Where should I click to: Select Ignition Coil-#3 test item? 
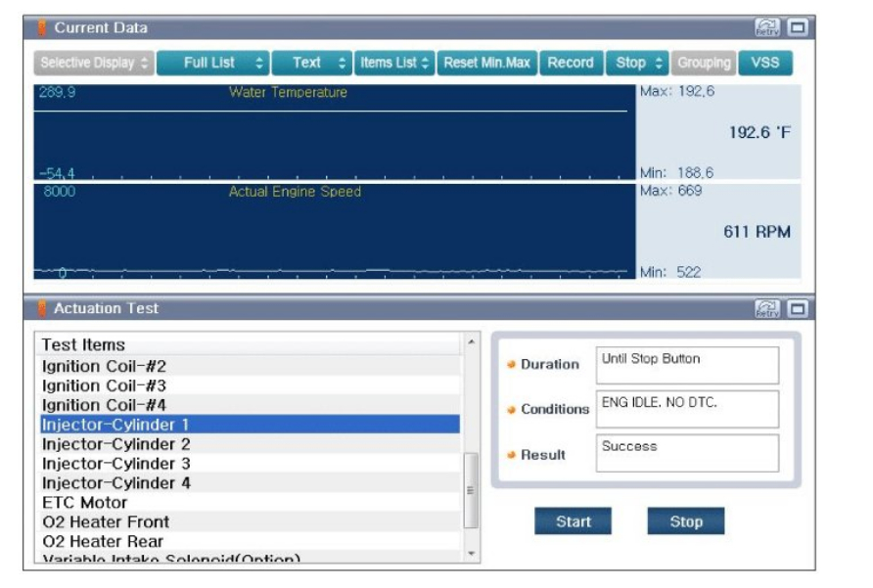pos(250,385)
